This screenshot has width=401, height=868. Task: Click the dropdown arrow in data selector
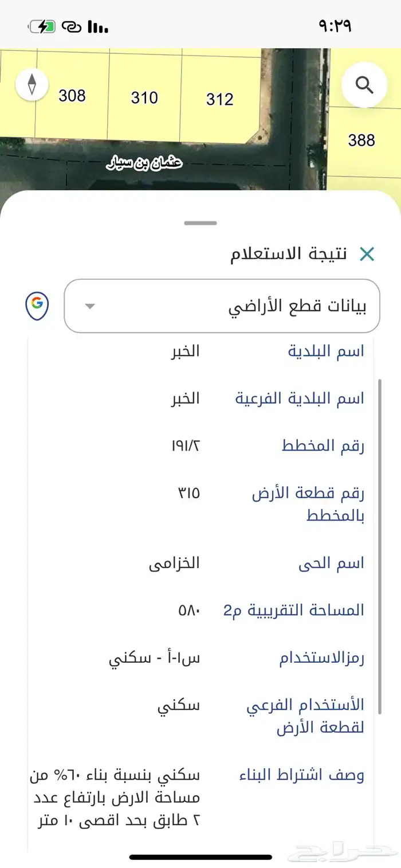[x=90, y=306]
